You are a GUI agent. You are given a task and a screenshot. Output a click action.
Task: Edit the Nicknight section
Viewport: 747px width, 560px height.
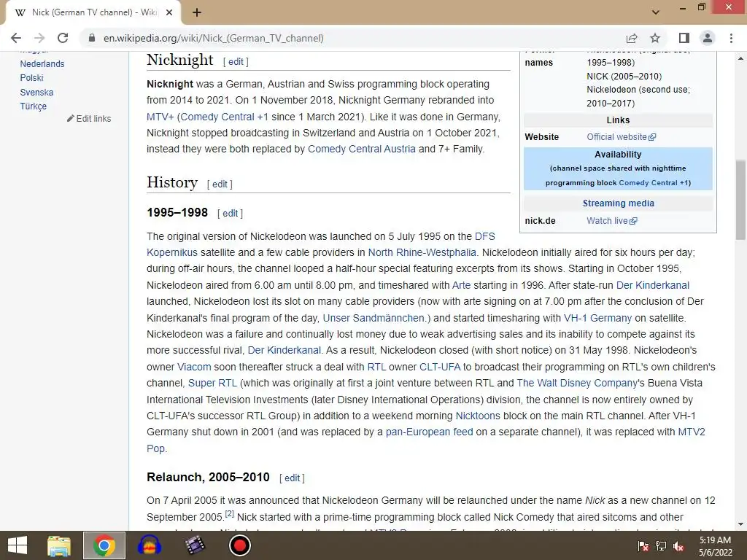click(236, 61)
